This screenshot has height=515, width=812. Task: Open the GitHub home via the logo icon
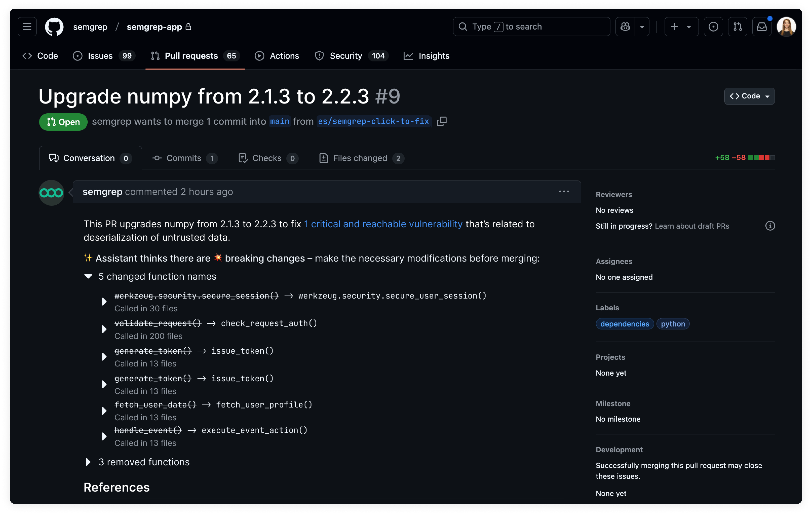(x=54, y=27)
